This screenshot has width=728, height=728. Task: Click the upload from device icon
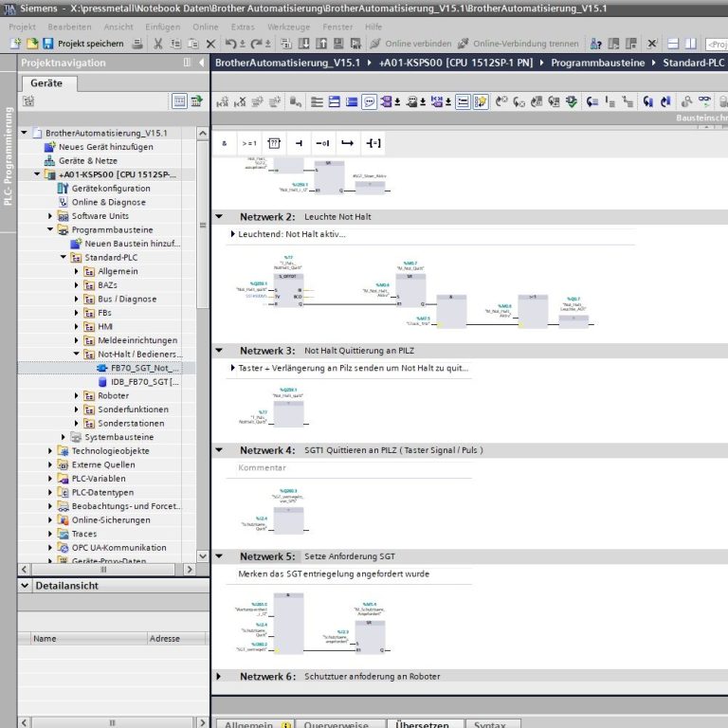coord(321,44)
